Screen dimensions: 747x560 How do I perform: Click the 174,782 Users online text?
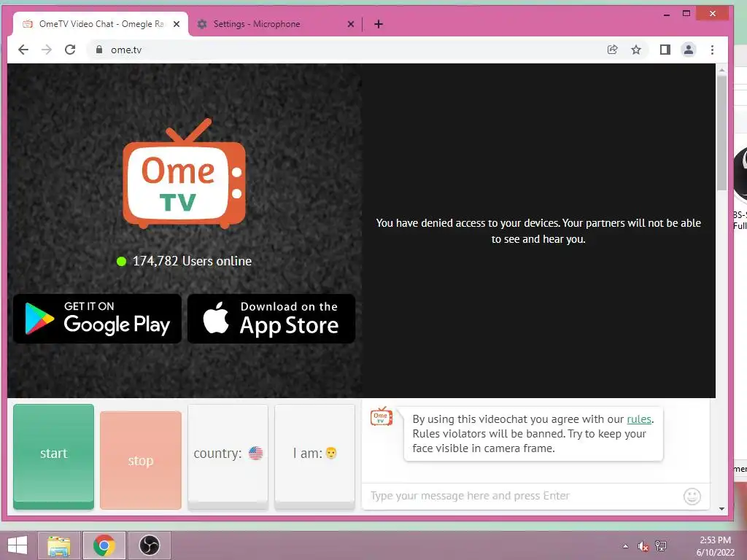point(192,261)
